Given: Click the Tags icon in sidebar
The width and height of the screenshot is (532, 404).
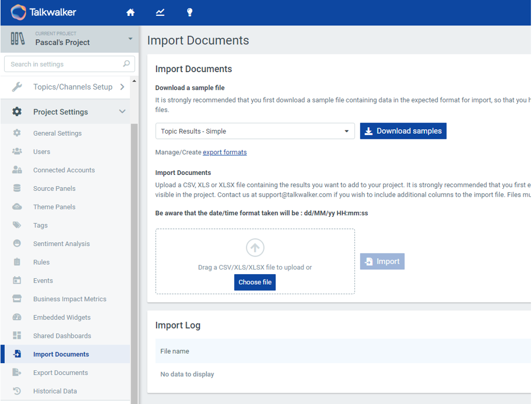Looking at the screenshot, I should [17, 225].
